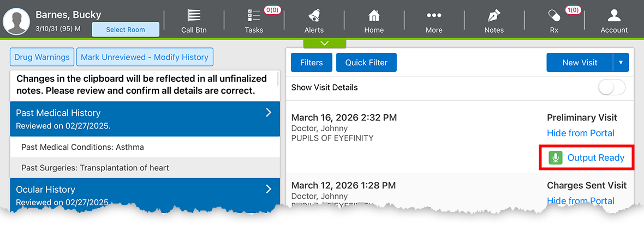Toggle the Show Visit Details switch

point(611,88)
